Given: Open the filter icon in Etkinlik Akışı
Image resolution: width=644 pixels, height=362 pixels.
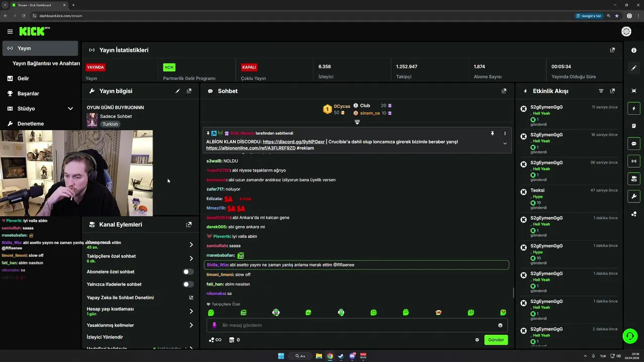Looking at the screenshot, I should [x=601, y=91].
